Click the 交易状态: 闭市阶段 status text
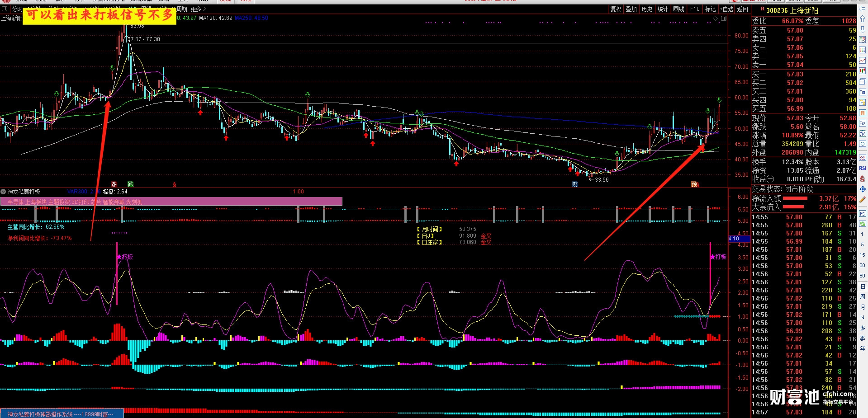 783,189
